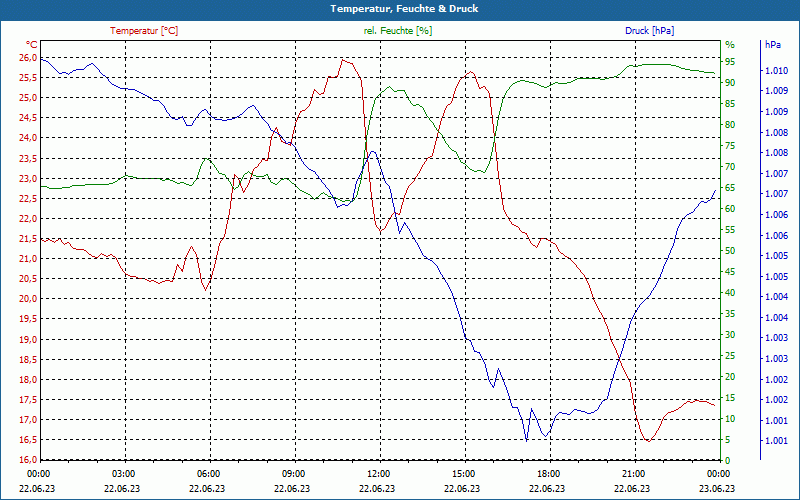Click the '20,0' temperature axis value

click(28, 299)
